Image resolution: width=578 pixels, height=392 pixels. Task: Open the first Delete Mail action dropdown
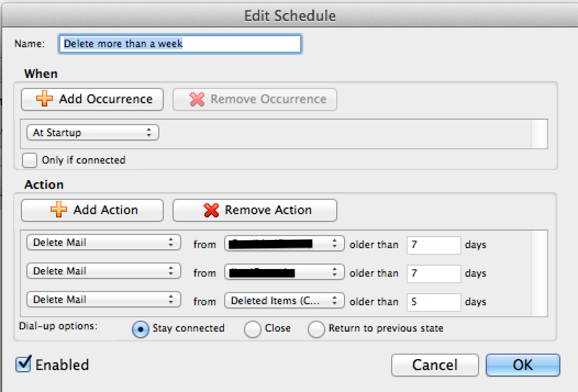pyautogui.click(x=103, y=243)
